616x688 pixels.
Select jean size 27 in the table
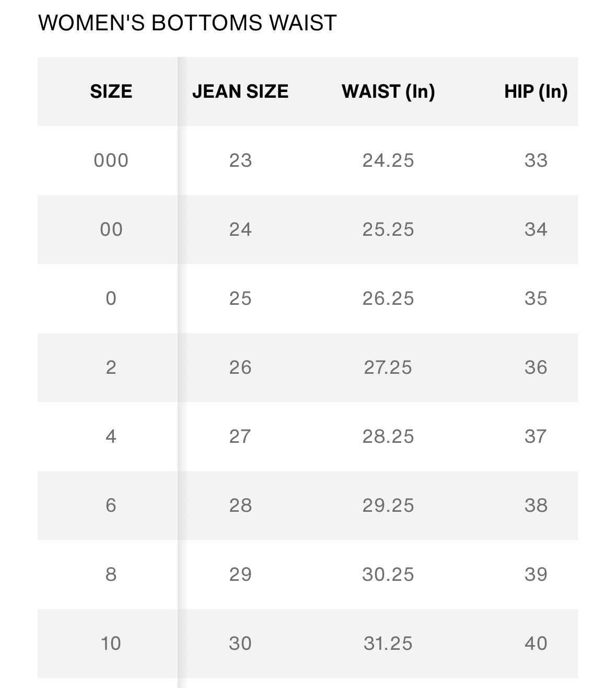point(240,437)
